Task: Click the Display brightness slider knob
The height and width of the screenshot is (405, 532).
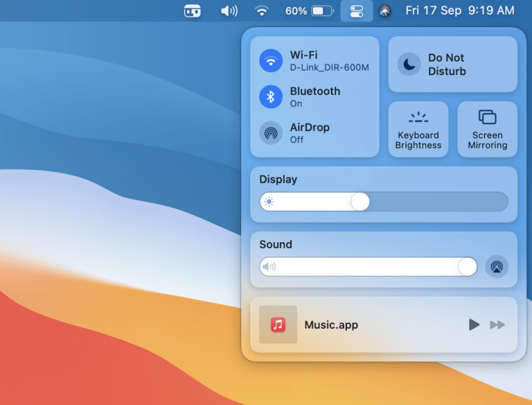Action: tap(360, 202)
